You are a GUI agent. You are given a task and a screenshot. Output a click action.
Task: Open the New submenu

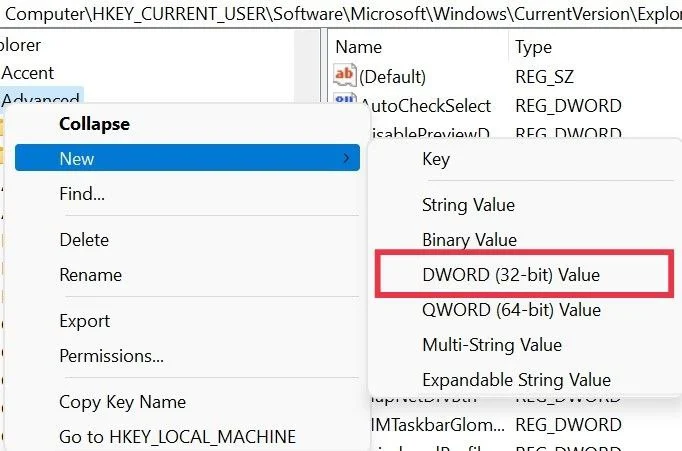187,158
